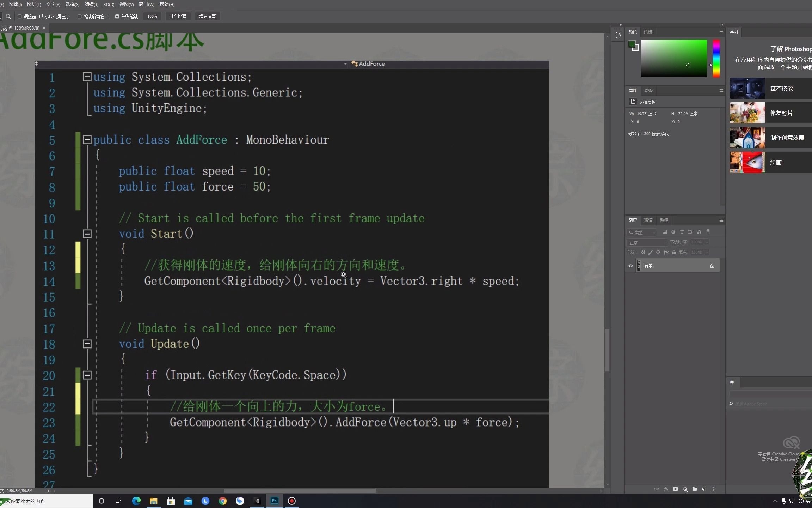Click the lock icon on 背景 layer
Image resolution: width=812 pixels, height=508 pixels.
[712, 266]
